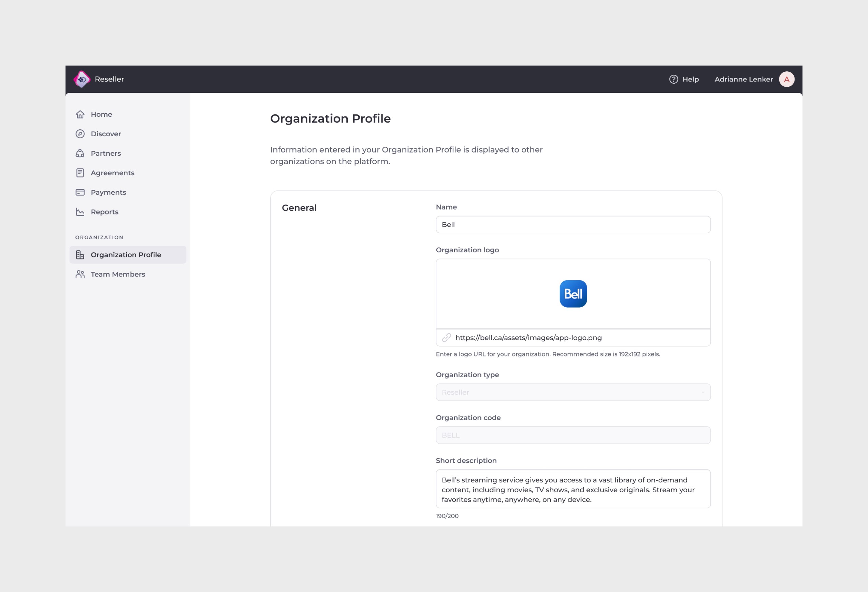Click the Organization logo field label
This screenshot has width=868, height=592.
(x=467, y=250)
